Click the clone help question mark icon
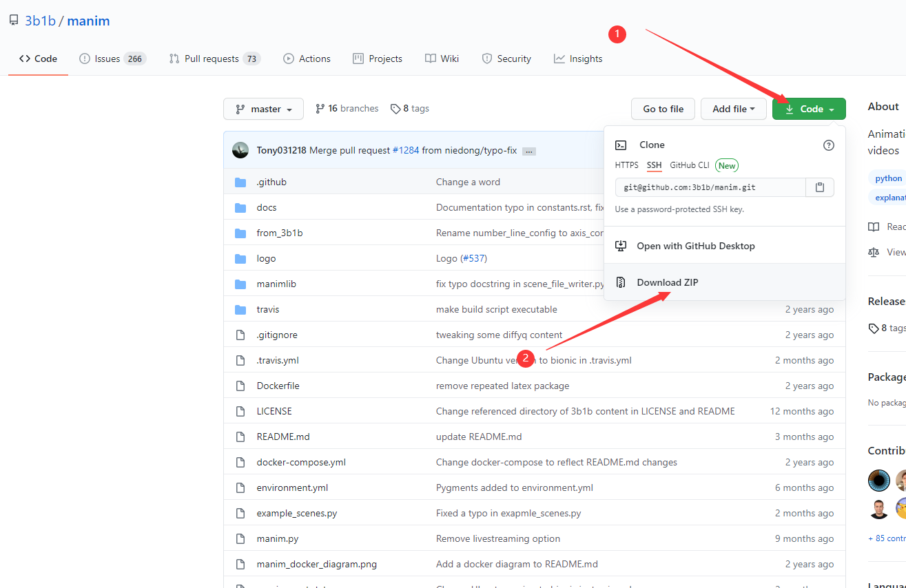 coord(829,145)
